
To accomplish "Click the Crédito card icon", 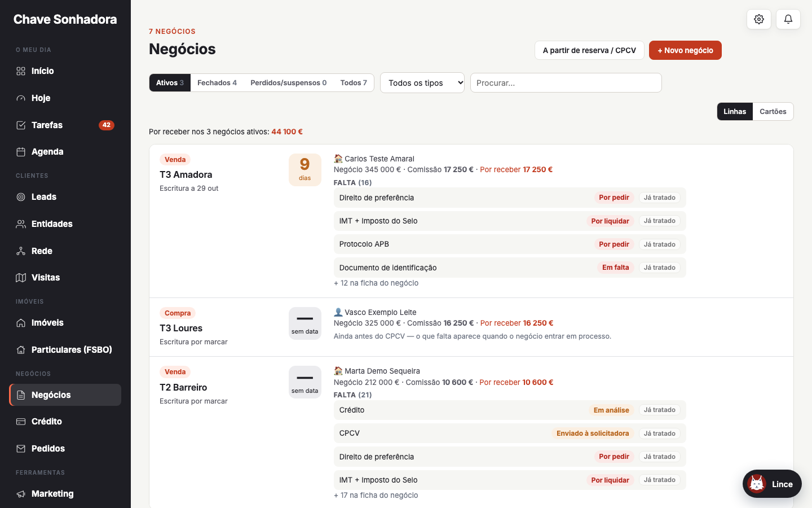I will click(21, 422).
